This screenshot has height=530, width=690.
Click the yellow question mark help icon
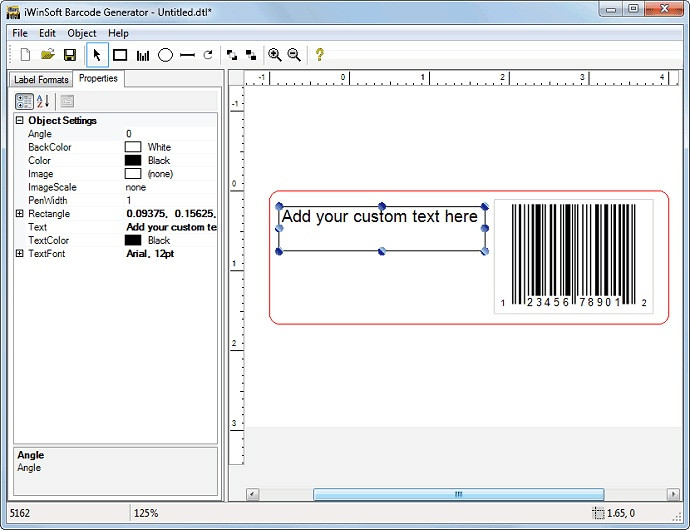pos(319,55)
